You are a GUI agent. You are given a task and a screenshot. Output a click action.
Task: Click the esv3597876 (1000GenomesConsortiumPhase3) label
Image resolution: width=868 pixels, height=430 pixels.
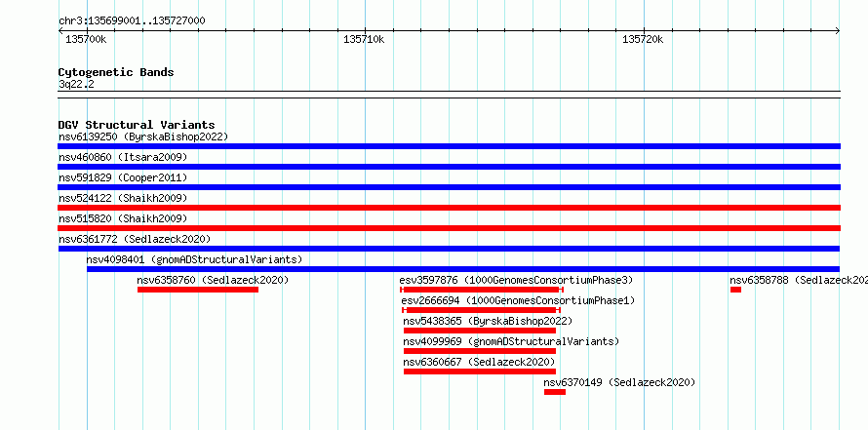click(x=516, y=280)
